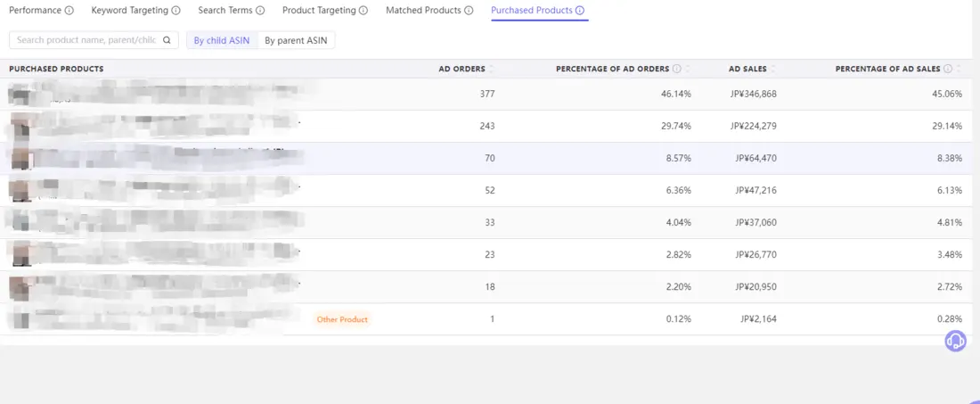Image resolution: width=980 pixels, height=404 pixels.
Task: Click info icon next to Matched Products
Action: point(469,11)
